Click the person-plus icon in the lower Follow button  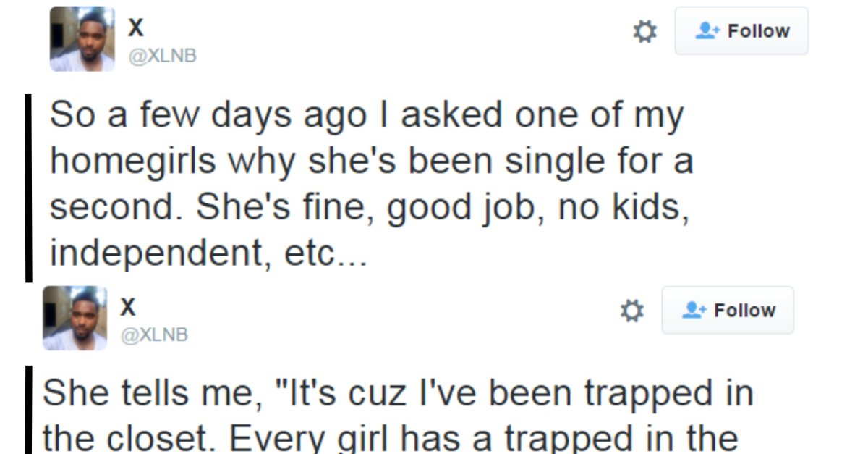pos(693,311)
